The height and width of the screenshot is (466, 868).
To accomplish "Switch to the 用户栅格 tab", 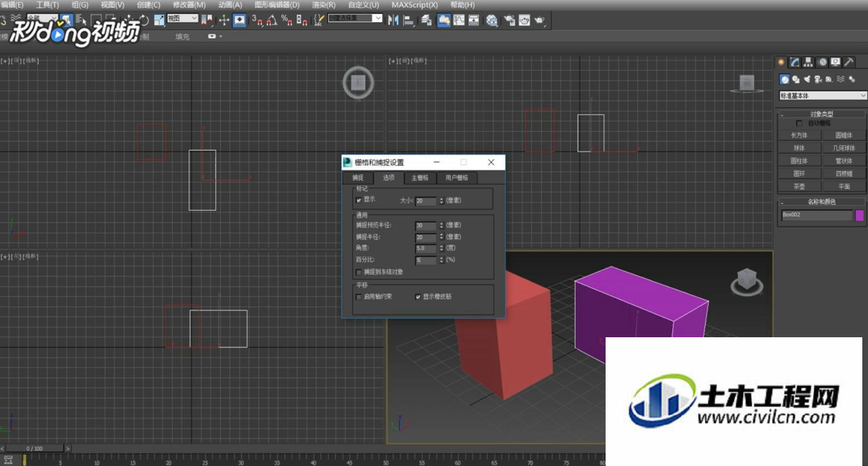I will [456, 178].
